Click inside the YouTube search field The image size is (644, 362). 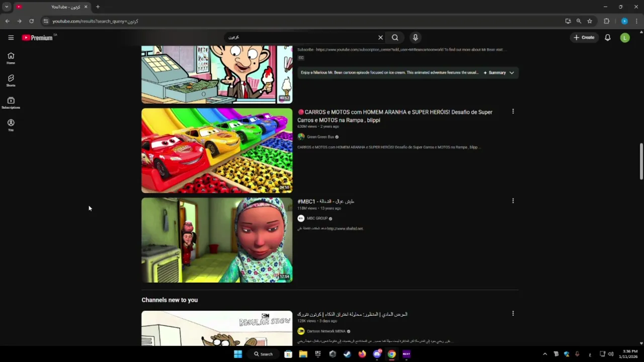[x=302, y=37]
